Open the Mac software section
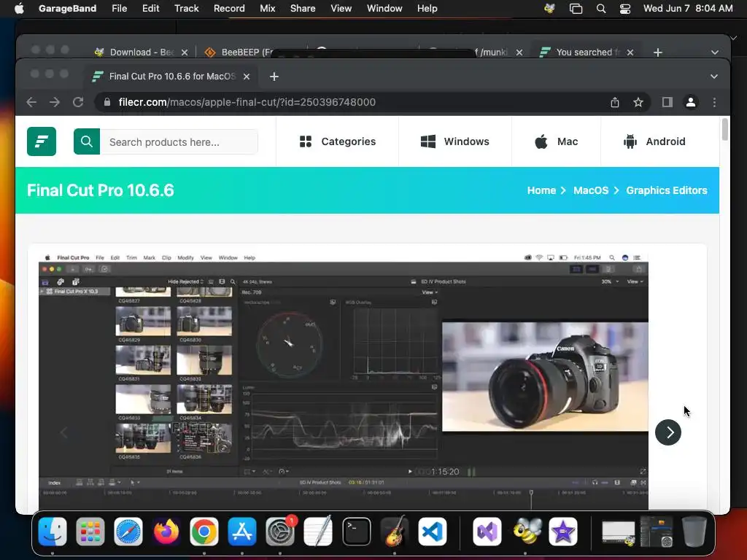 556,141
